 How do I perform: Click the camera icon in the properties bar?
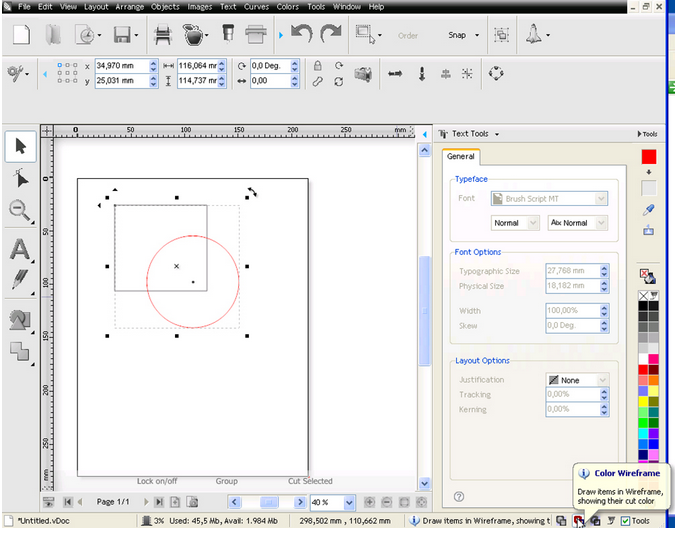[363, 74]
